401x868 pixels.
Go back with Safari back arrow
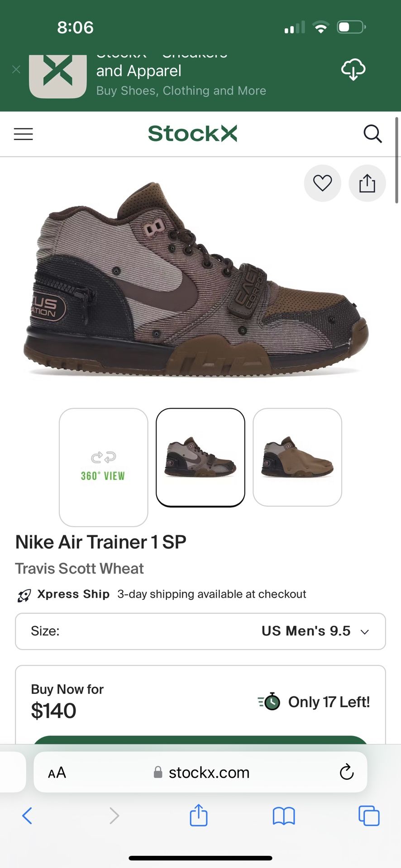27,816
